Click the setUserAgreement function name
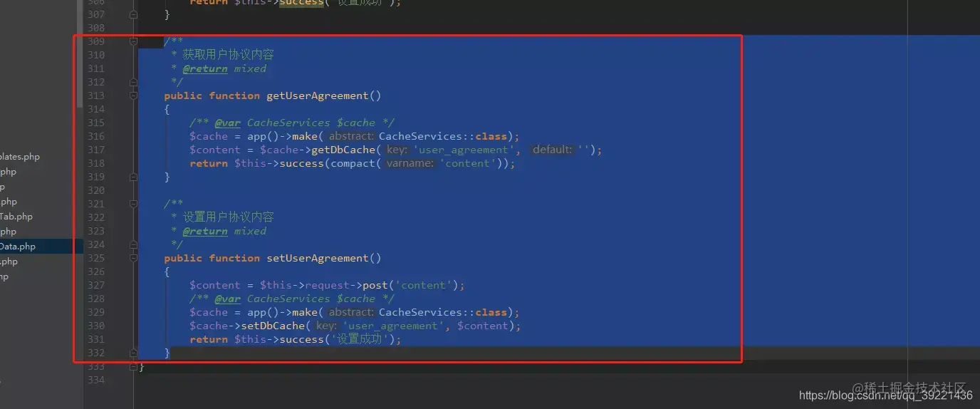This screenshot has width=980, height=409. [318, 258]
